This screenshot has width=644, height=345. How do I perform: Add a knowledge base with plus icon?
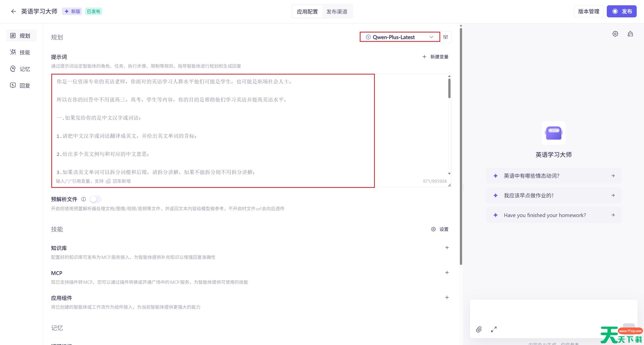447,248
